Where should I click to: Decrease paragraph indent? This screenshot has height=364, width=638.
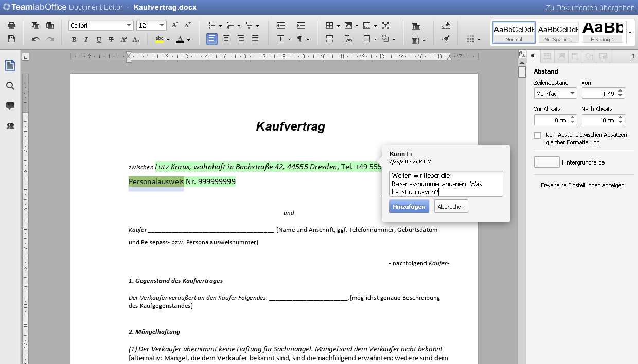(x=281, y=25)
